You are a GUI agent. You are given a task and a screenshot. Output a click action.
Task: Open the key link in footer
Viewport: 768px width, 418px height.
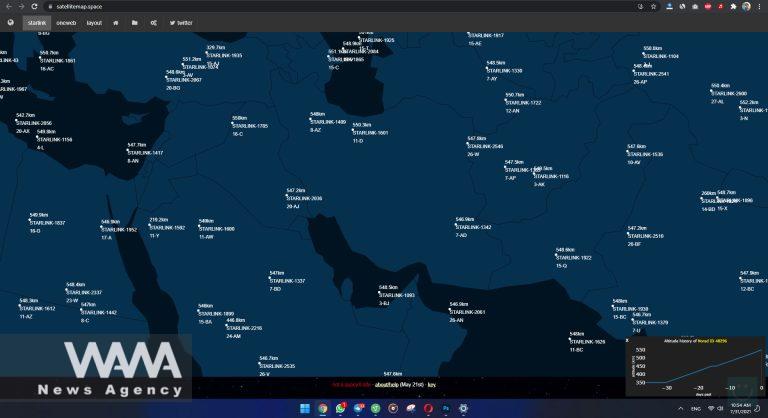click(432, 385)
